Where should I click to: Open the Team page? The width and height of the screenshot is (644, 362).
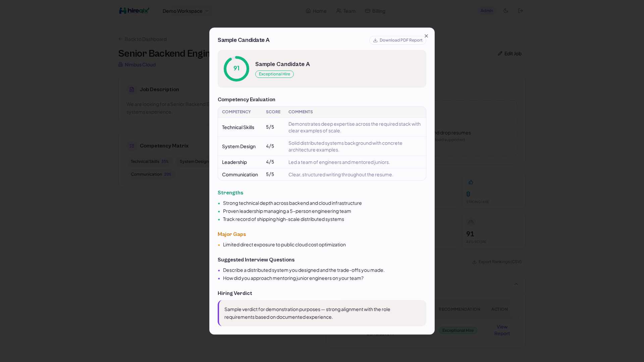point(346,11)
